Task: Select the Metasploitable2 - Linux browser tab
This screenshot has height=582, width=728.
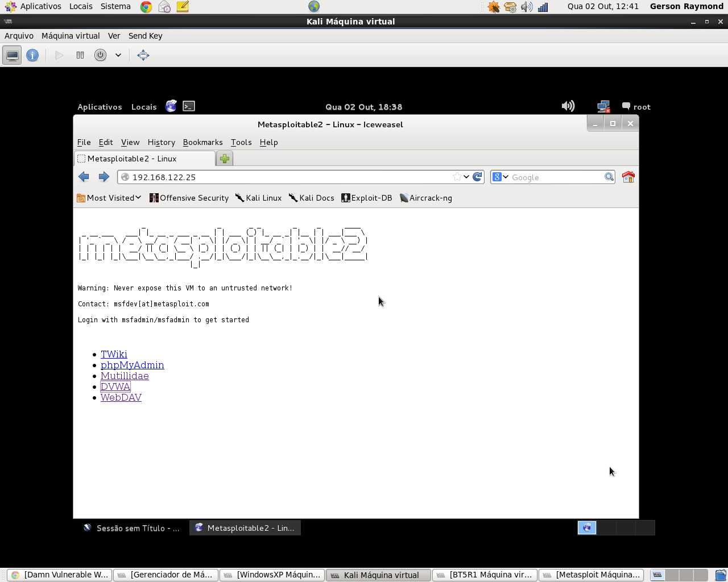Action: tap(144, 159)
